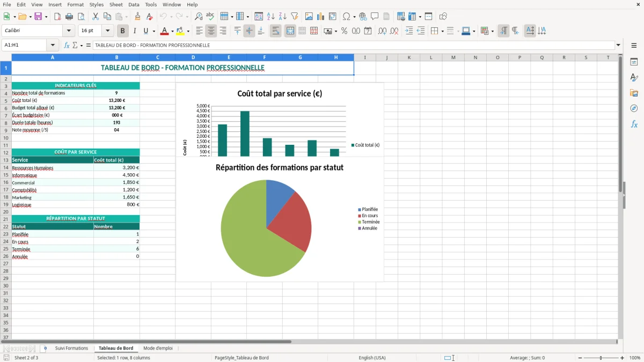Viewport: 644px width, 362px height.
Task: Click the Sort Descending icon
Action: tap(283, 17)
